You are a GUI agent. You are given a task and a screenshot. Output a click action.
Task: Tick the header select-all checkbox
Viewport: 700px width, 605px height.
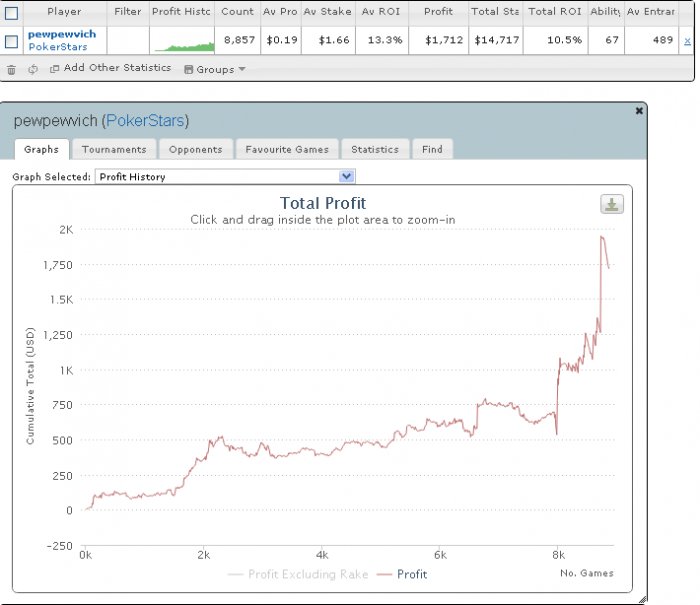tap(12, 13)
